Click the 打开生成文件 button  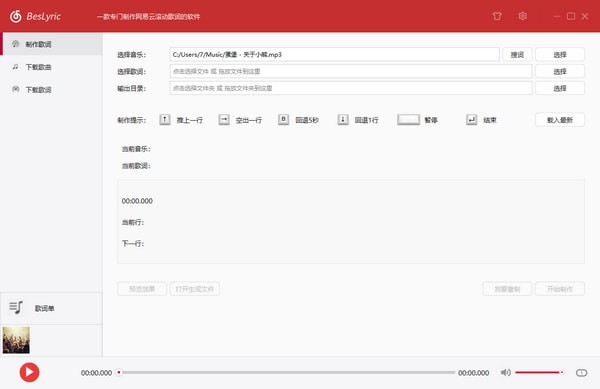pyautogui.click(x=195, y=289)
